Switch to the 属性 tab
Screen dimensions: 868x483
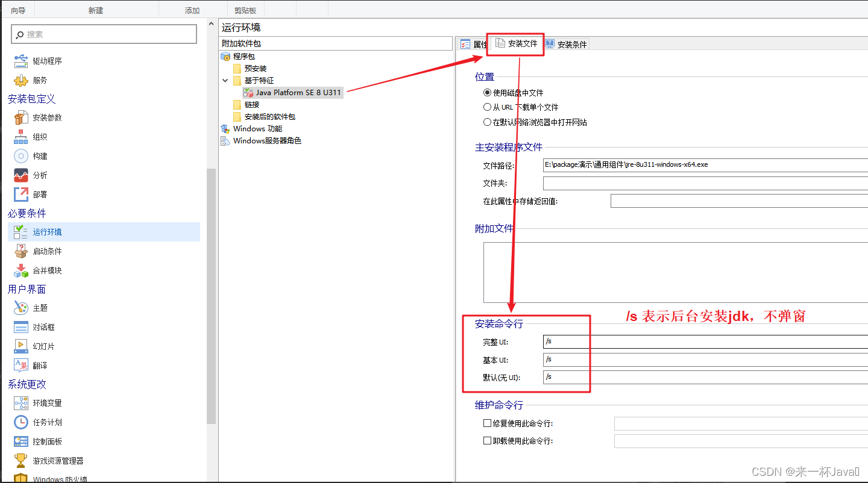point(473,44)
